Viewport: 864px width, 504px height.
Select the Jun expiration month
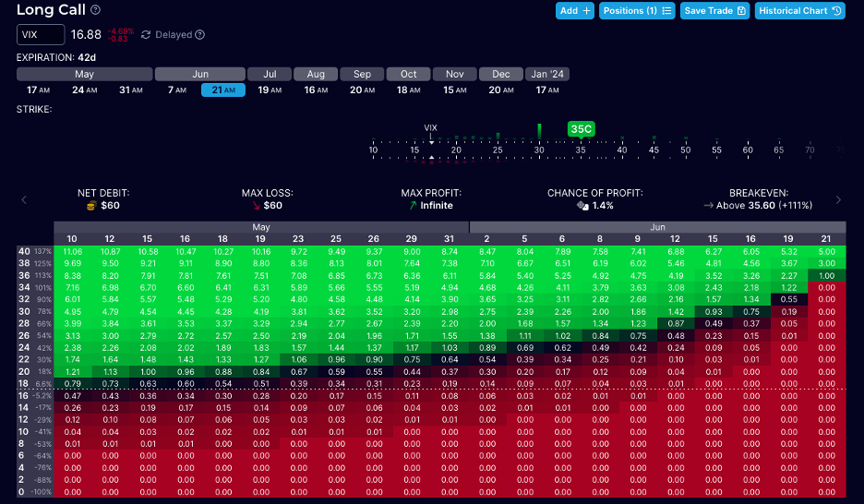[200, 75]
